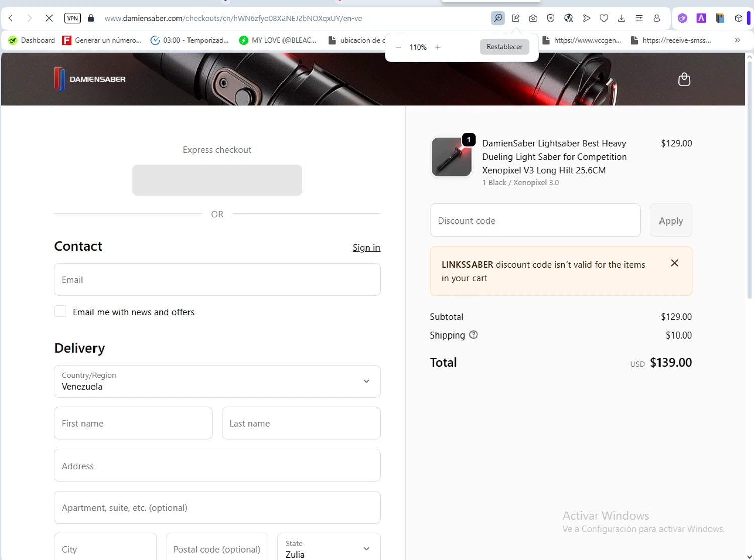Show more bookmarks with the double chevron
The image size is (754, 560).
click(x=737, y=40)
